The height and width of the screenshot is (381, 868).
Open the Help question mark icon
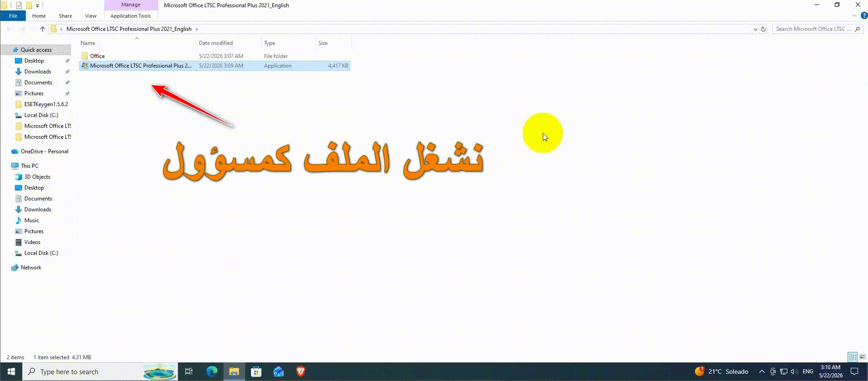pos(864,16)
